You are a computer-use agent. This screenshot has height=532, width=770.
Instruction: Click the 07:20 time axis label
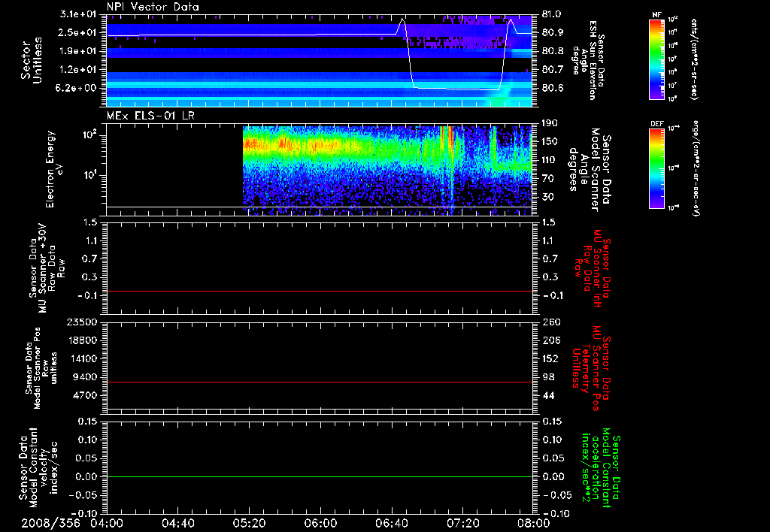[462, 523]
